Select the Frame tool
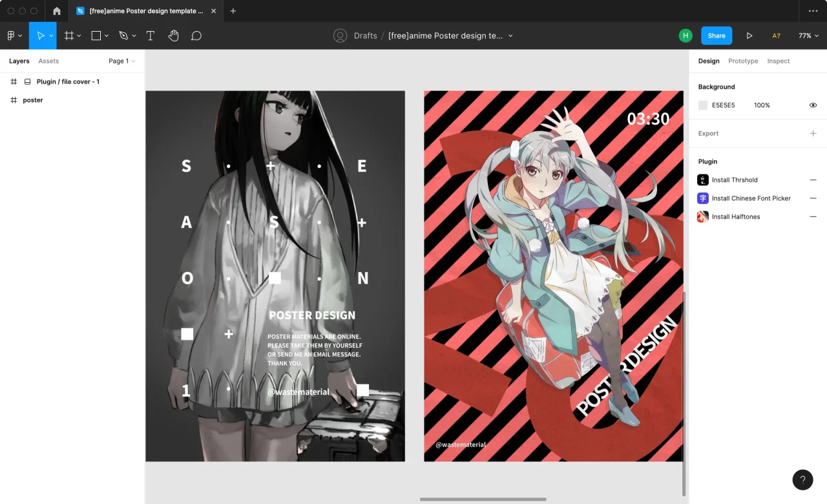 (x=69, y=36)
